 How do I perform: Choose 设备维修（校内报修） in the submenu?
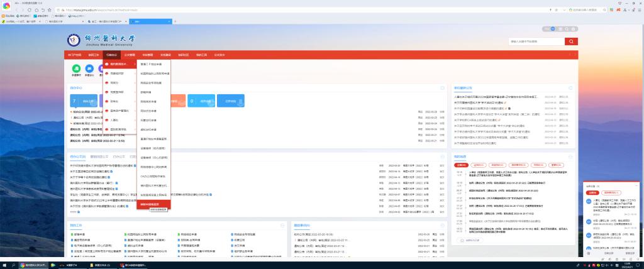pos(153,148)
